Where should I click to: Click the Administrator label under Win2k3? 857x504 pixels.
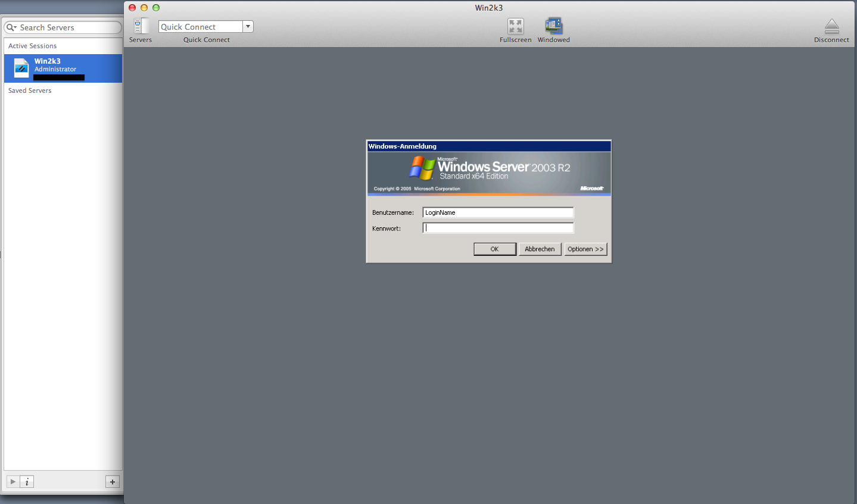click(55, 70)
